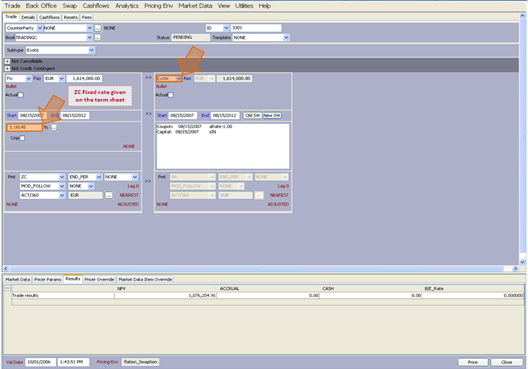
Task: Click the fixed rate field showing 3.18145
Action: coord(25,127)
